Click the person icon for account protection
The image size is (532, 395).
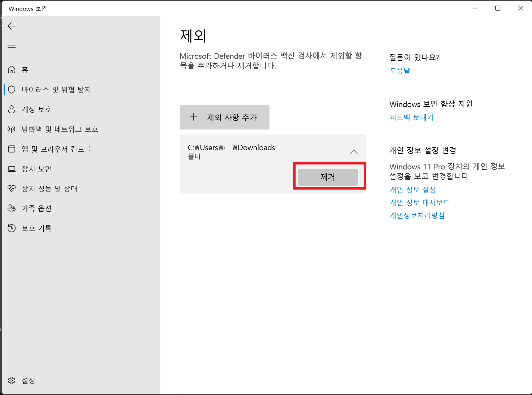tap(12, 109)
